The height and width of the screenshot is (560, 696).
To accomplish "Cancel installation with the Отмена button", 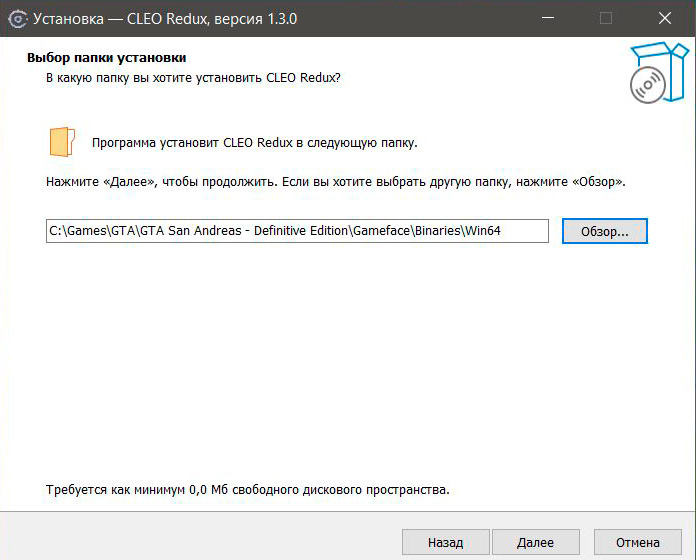I will coord(637,542).
